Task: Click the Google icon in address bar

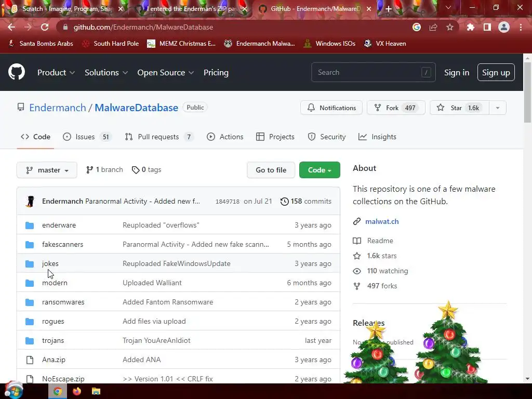Action: 417,27
